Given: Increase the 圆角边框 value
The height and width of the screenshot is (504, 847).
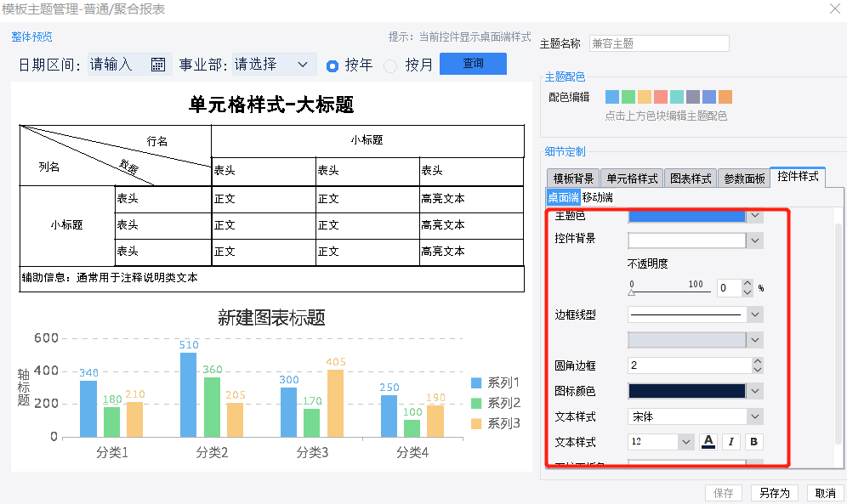Looking at the screenshot, I should (x=758, y=361).
